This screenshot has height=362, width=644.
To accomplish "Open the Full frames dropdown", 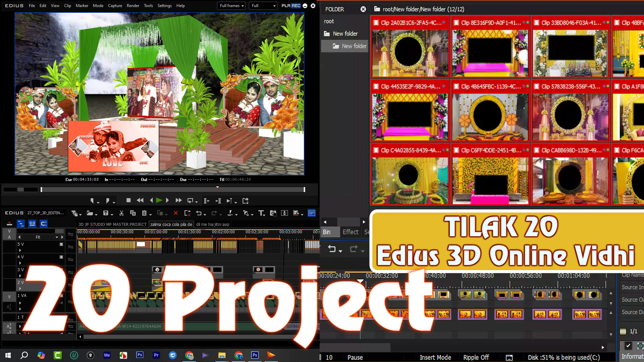I will pyautogui.click(x=231, y=6).
